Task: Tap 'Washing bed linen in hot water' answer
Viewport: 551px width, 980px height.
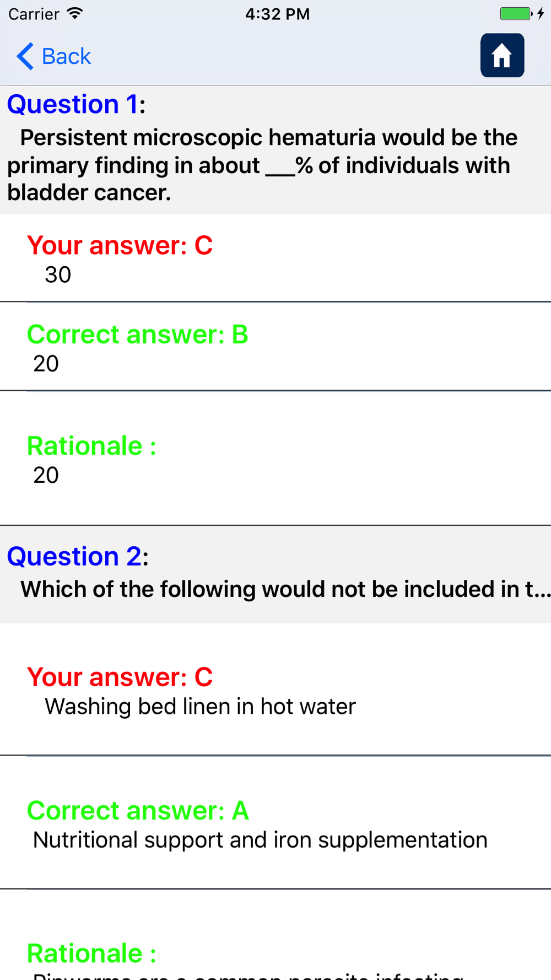Action: tap(200, 707)
